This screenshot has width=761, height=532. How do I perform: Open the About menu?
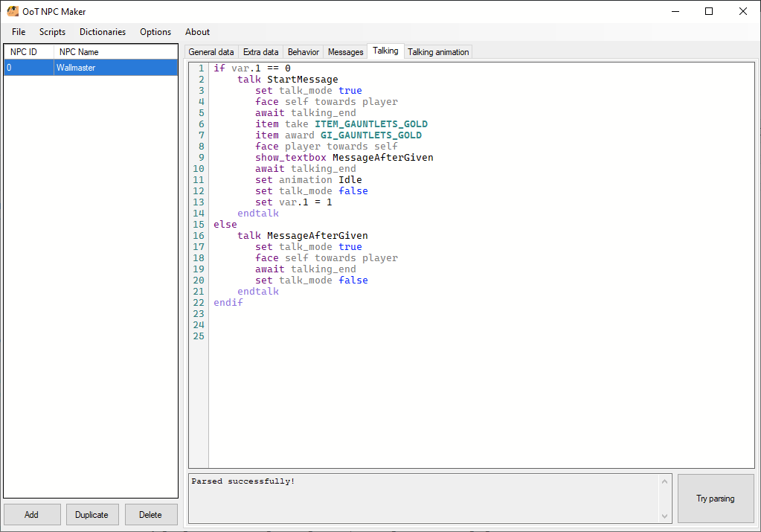tap(196, 32)
